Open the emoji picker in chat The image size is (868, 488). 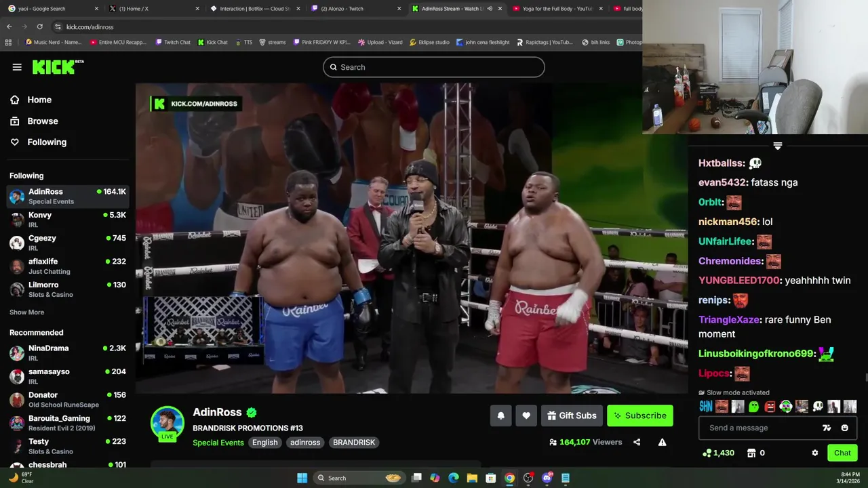(844, 428)
